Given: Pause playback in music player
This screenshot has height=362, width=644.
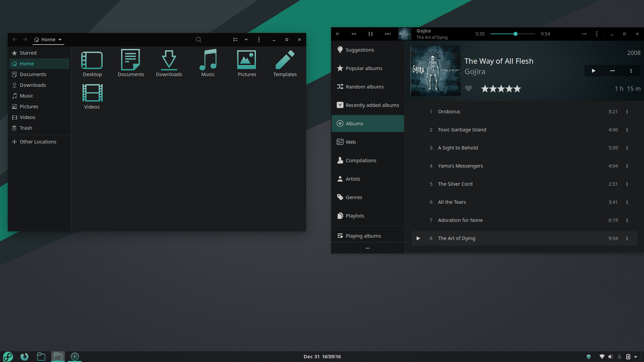Looking at the screenshot, I should point(370,34).
